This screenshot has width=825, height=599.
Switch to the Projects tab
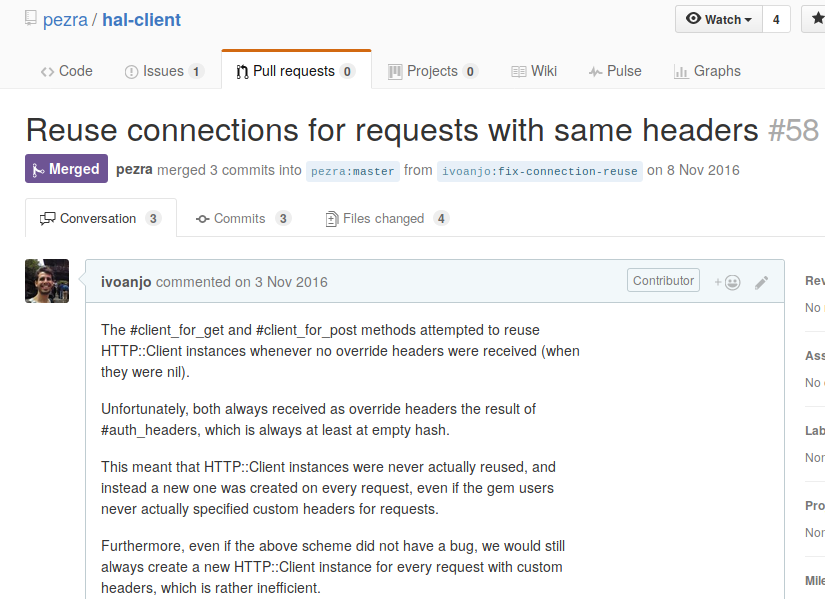coord(432,71)
